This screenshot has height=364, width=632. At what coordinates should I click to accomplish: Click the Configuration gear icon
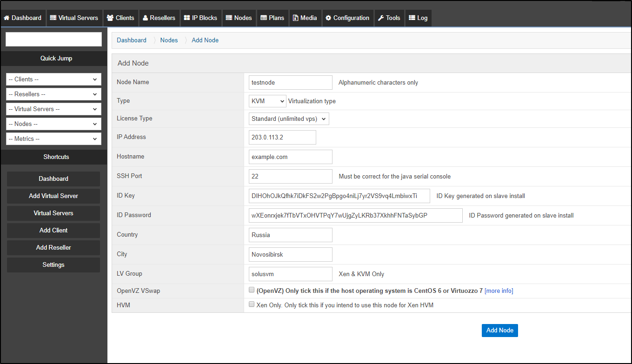pyautogui.click(x=328, y=18)
